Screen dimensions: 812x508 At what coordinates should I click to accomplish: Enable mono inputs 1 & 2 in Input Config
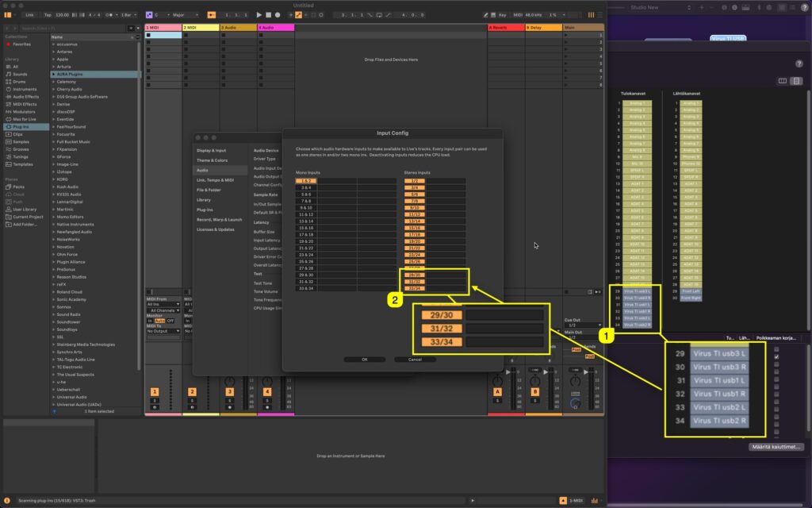[x=304, y=181]
